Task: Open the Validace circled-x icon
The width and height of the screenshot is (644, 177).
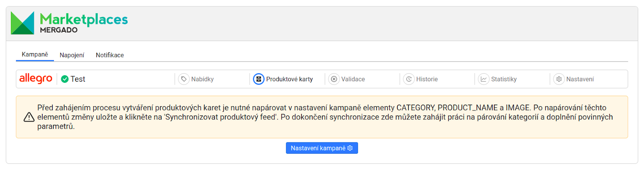Action: coord(334,79)
